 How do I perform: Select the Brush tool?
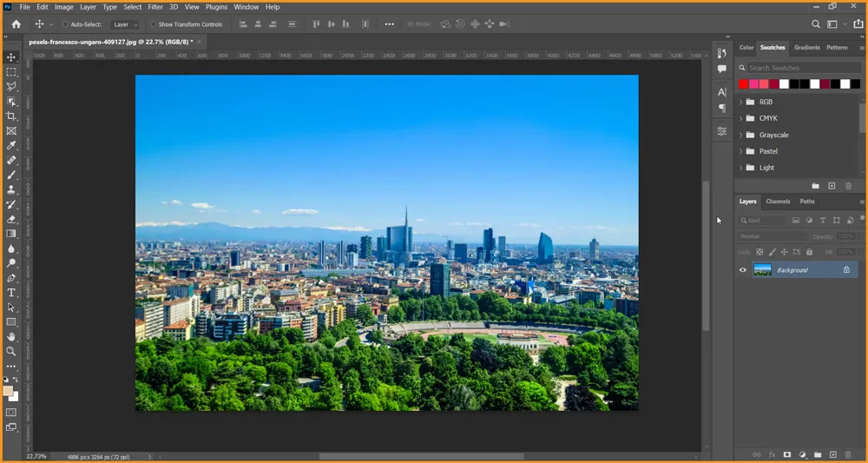click(x=11, y=175)
